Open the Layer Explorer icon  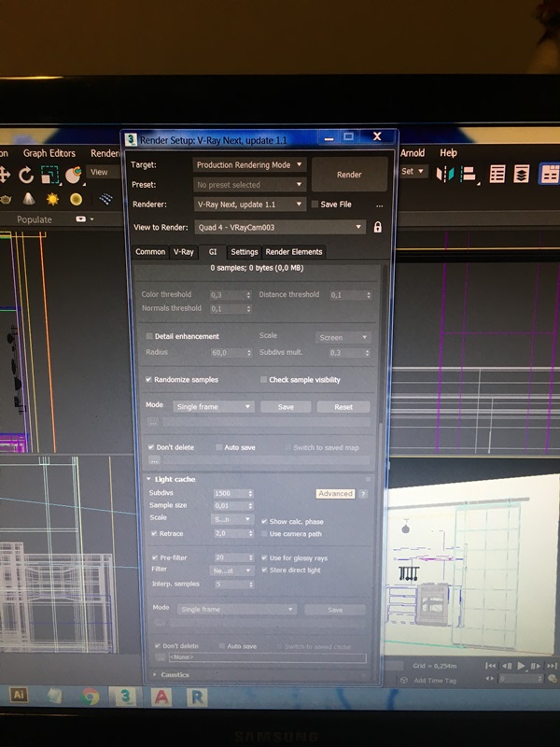(x=522, y=174)
